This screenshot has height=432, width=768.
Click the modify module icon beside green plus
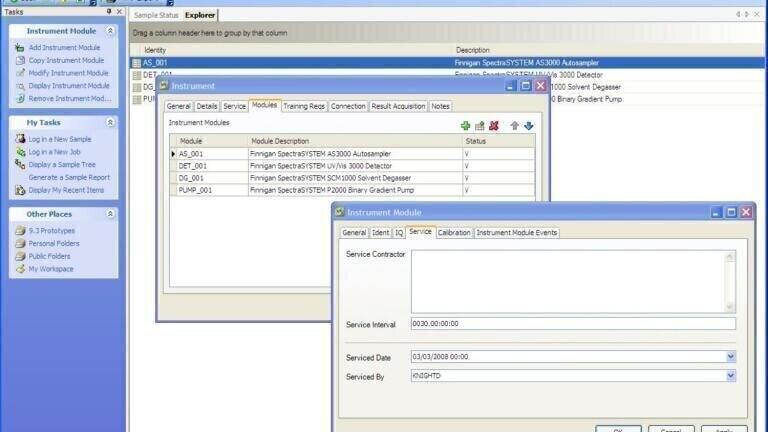(x=480, y=126)
